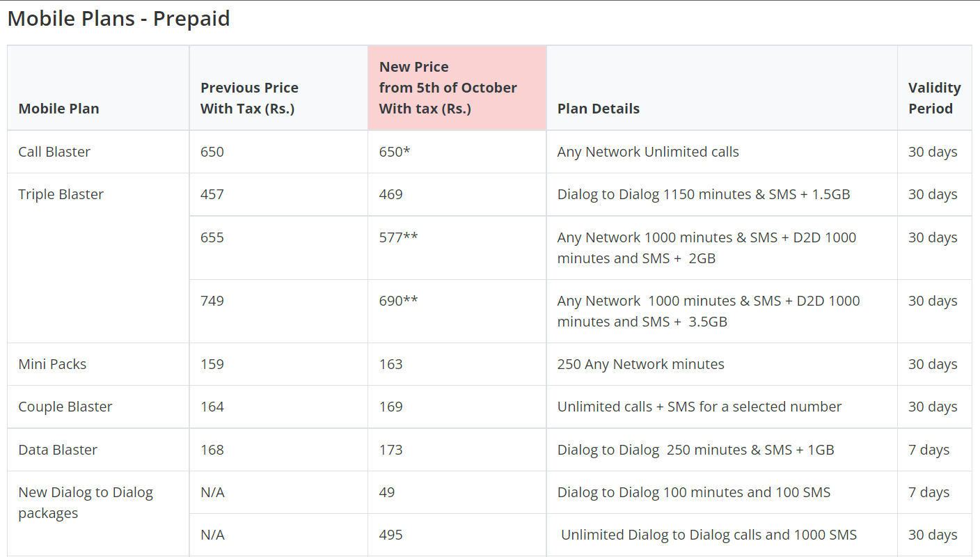Viewport: 980px width, 557px height.
Task: Click Data Blaster's 7 days validity
Action: tap(928, 450)
